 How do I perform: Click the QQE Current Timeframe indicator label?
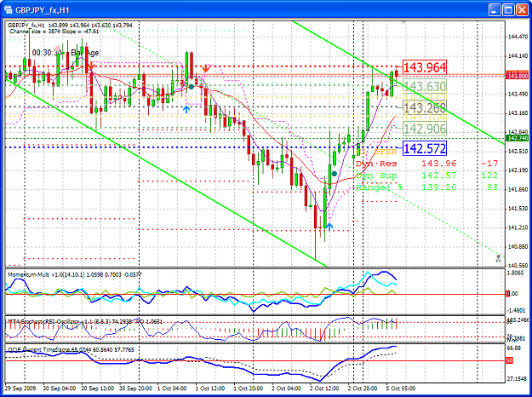point(71,349)
